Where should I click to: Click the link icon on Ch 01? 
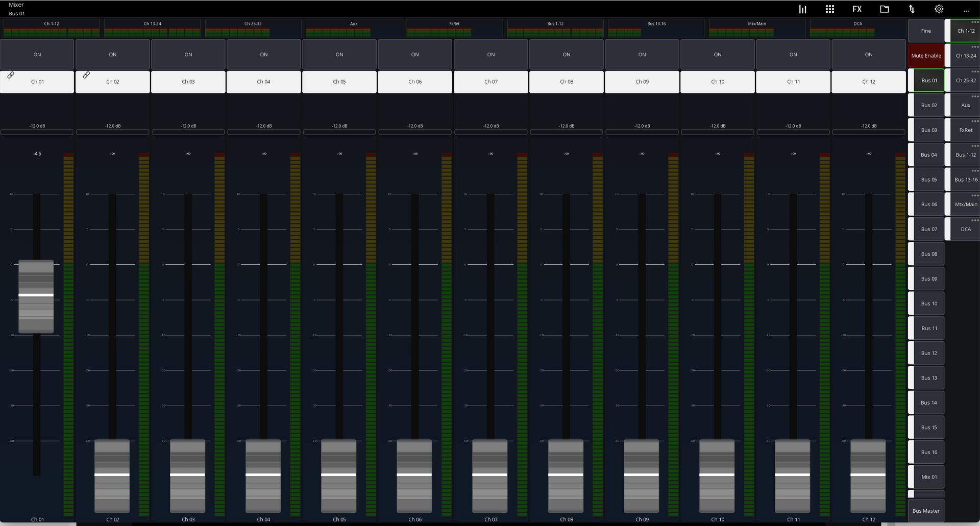[x=11, y=75]
